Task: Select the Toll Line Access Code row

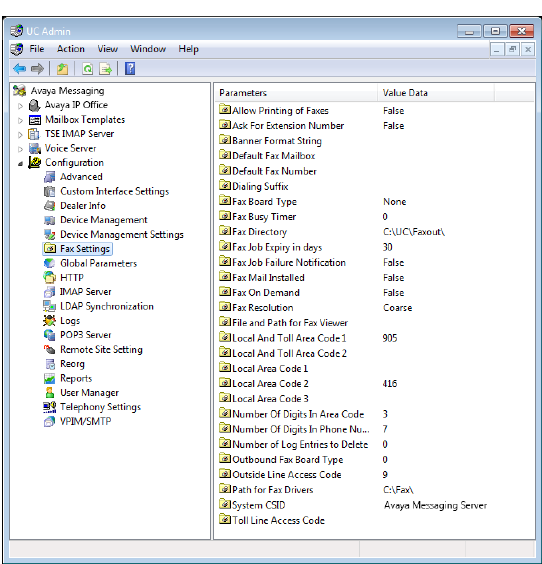Action: click(272, 520)
